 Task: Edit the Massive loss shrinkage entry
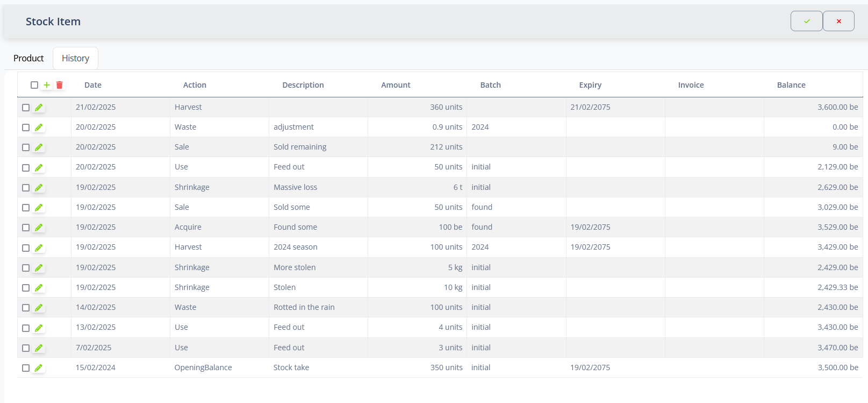(39, 188)
